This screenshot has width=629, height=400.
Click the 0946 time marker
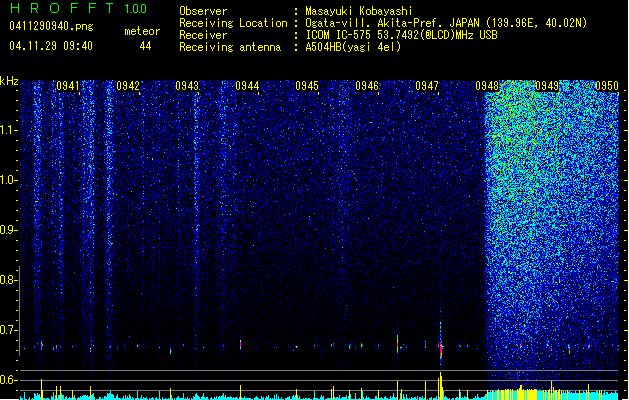coord(367,86)
